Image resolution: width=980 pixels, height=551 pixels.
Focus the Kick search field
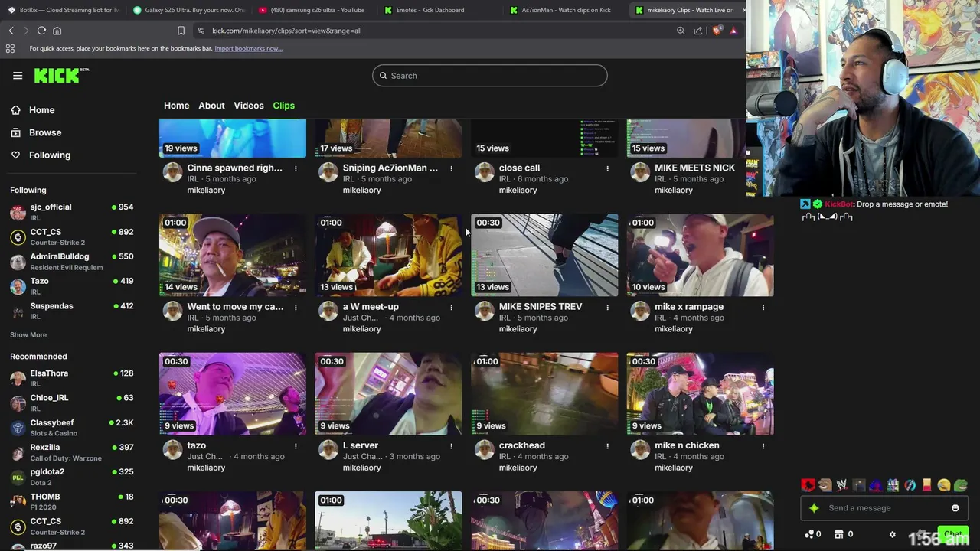pyautogui.click(x=490, y=76)
